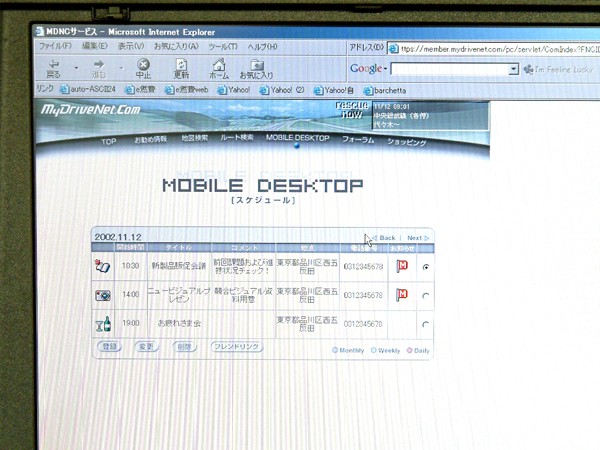Go to ショッピング navigation tab
Screen dimensions: 600x450
(406, 142)
